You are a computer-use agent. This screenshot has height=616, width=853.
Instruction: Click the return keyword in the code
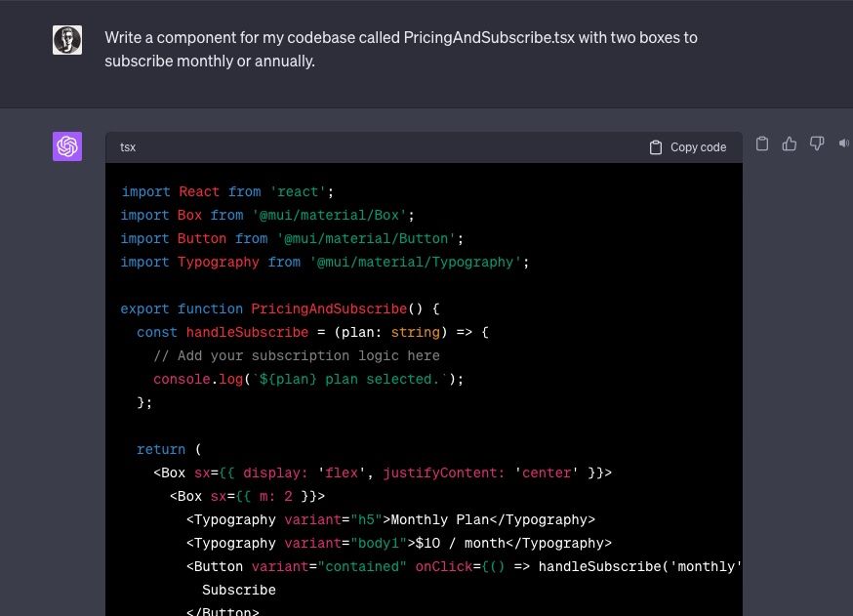161,449
